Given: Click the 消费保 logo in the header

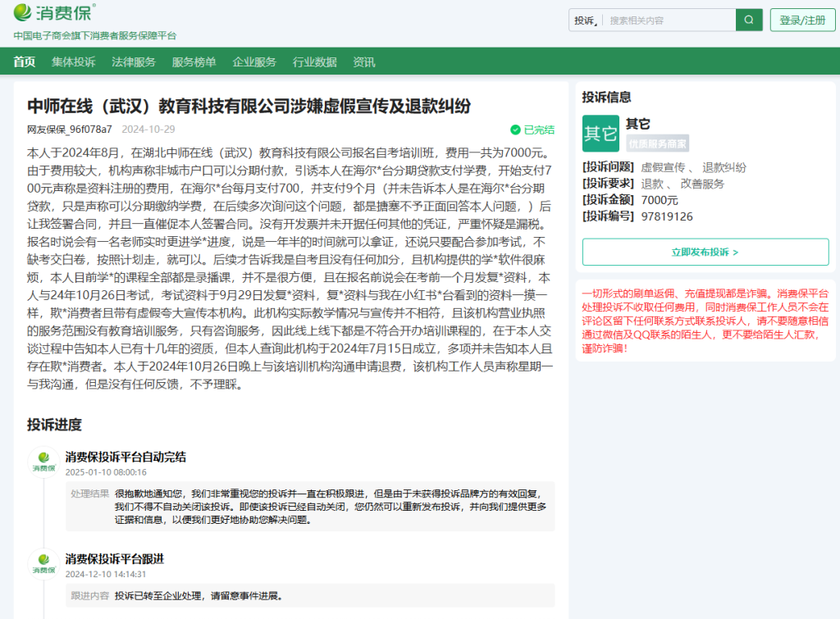Looking at the screenshot, I should click(x=55, y=12).
